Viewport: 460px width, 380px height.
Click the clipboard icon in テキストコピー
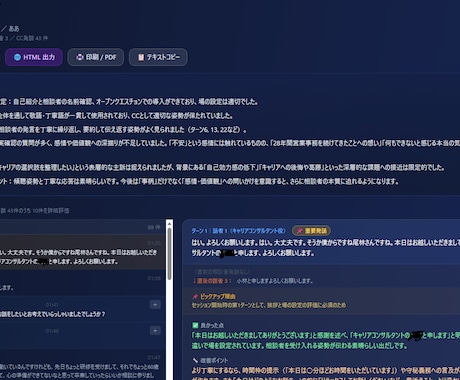141,57
